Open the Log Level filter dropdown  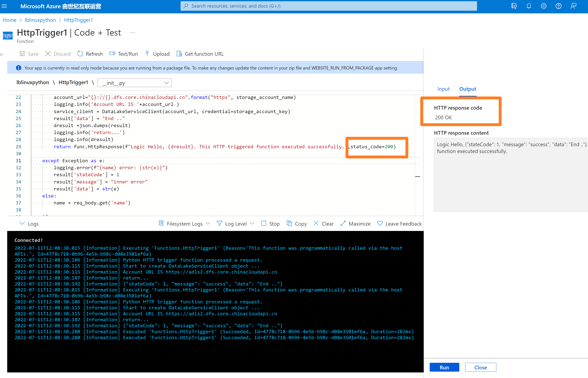(235, 224)
